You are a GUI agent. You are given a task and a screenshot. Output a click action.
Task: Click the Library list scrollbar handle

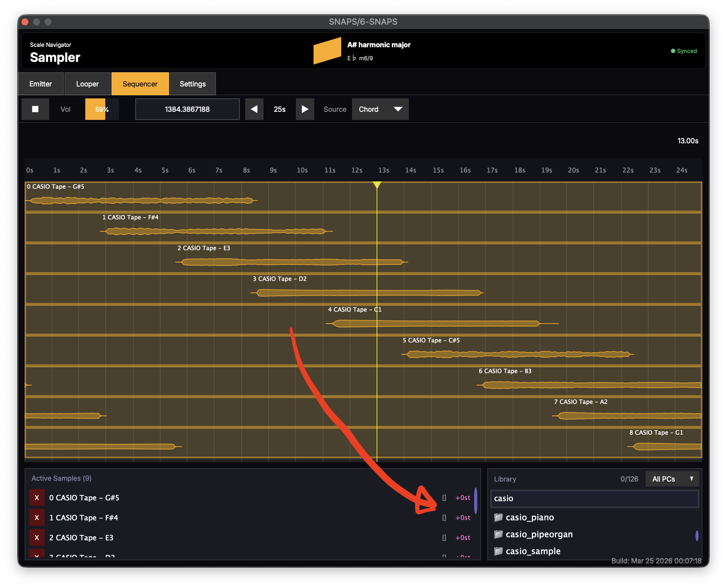tap(697, 535)
